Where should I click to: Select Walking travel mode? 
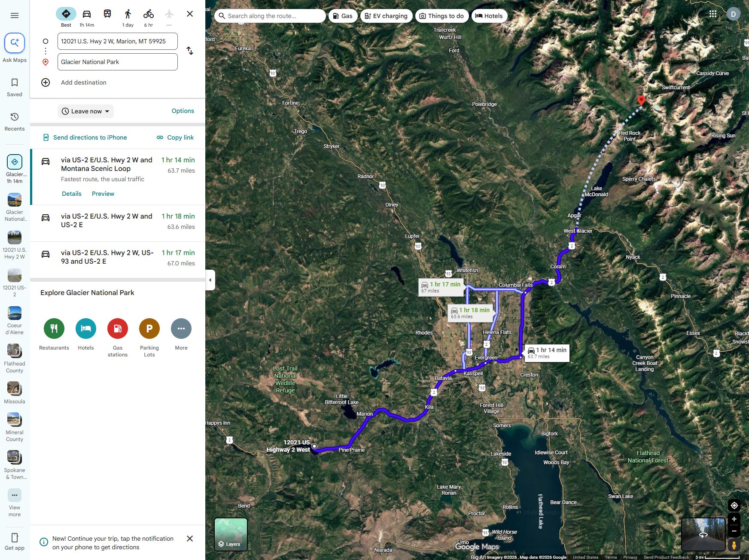click(128, 17)
